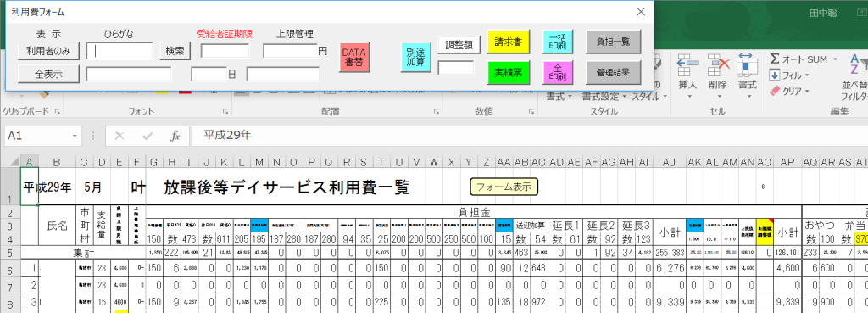Click the Fill (フィル) down-arrow icon
Image resolution: width=868 pixels, height=313 pixels.
[x=775, y=75]
